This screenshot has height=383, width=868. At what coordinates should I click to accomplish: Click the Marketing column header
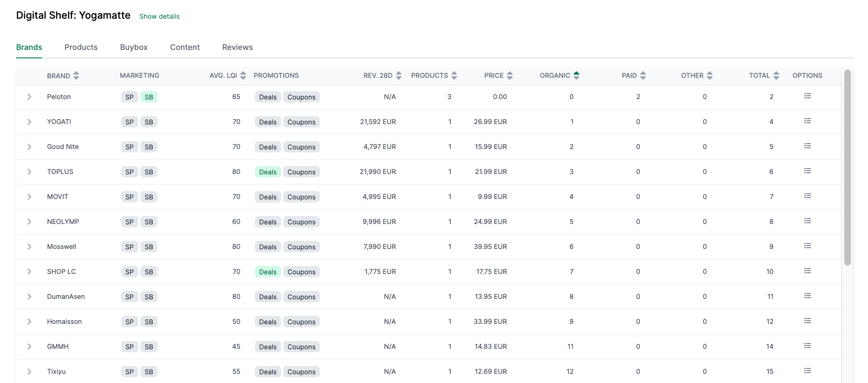[140, 75]
